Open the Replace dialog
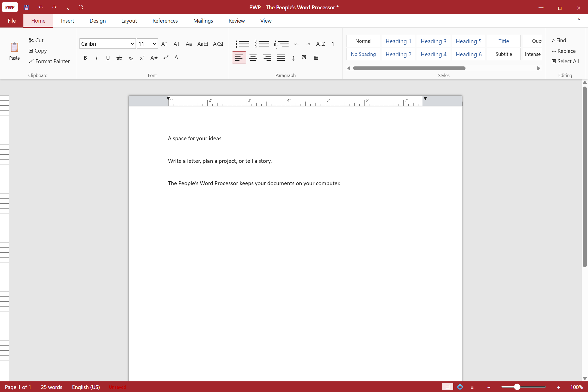The image size is (588, 392). [563, 51]
